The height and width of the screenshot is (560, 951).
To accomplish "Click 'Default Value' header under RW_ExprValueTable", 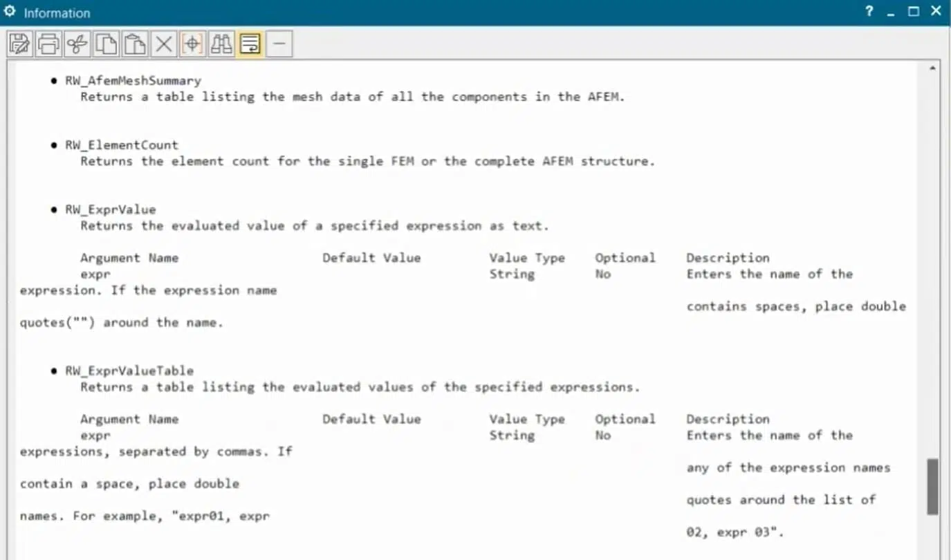I will click(371, 419).
